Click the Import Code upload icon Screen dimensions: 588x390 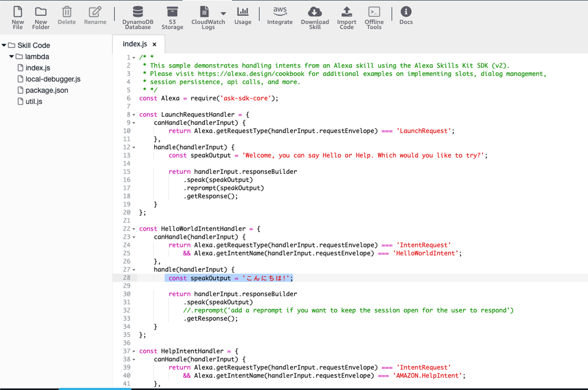point(347,12)
